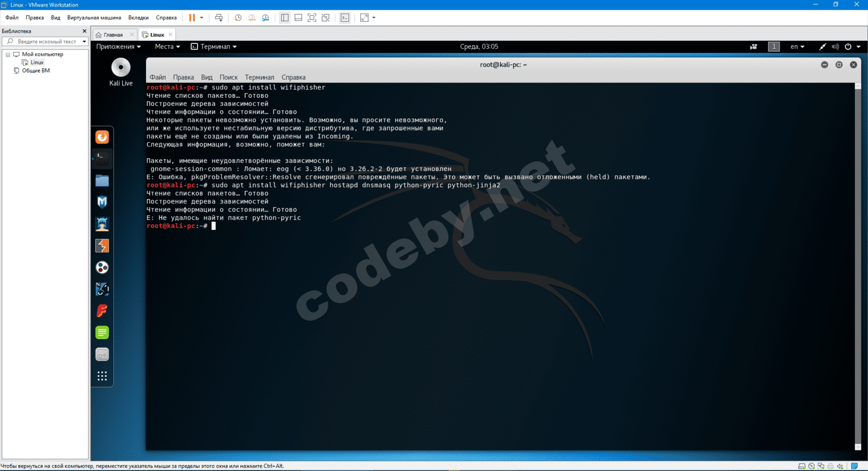Pause the virtual machine from the VMware toolbar
This screenshot has height=471, width=868.
192,18
